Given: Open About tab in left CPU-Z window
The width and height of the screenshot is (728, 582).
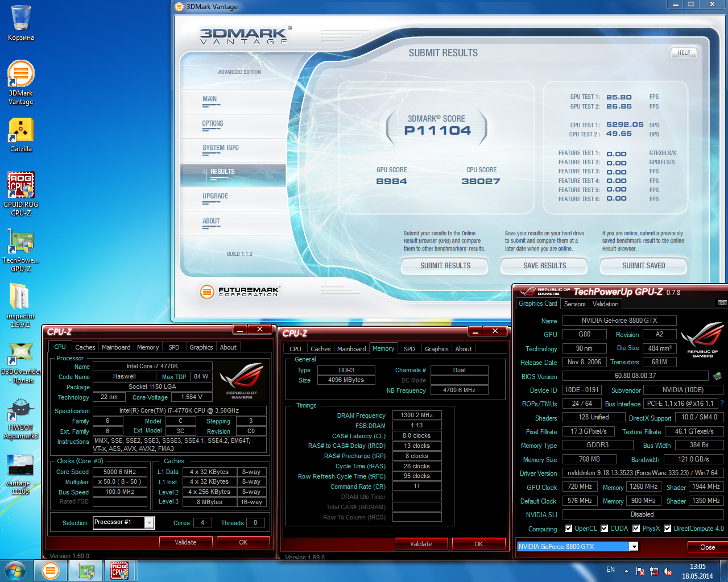Looking at the screenshot, I should 228,347.
